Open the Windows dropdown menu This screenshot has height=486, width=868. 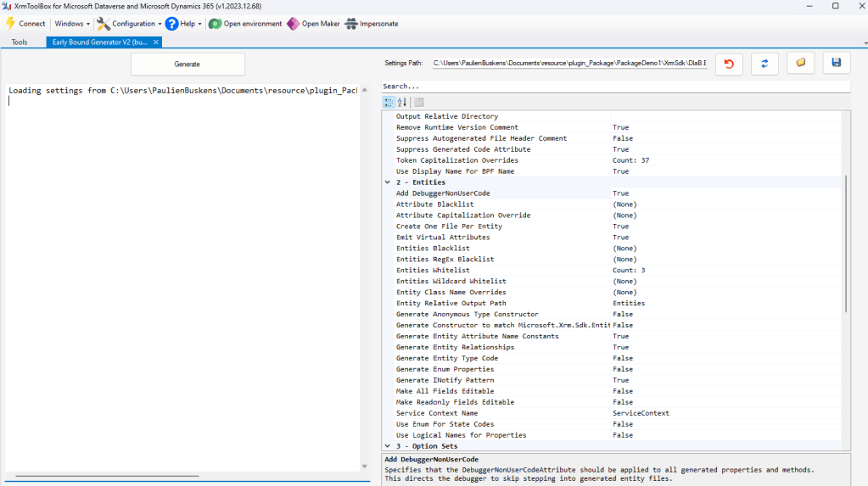[x=72, y=24]
